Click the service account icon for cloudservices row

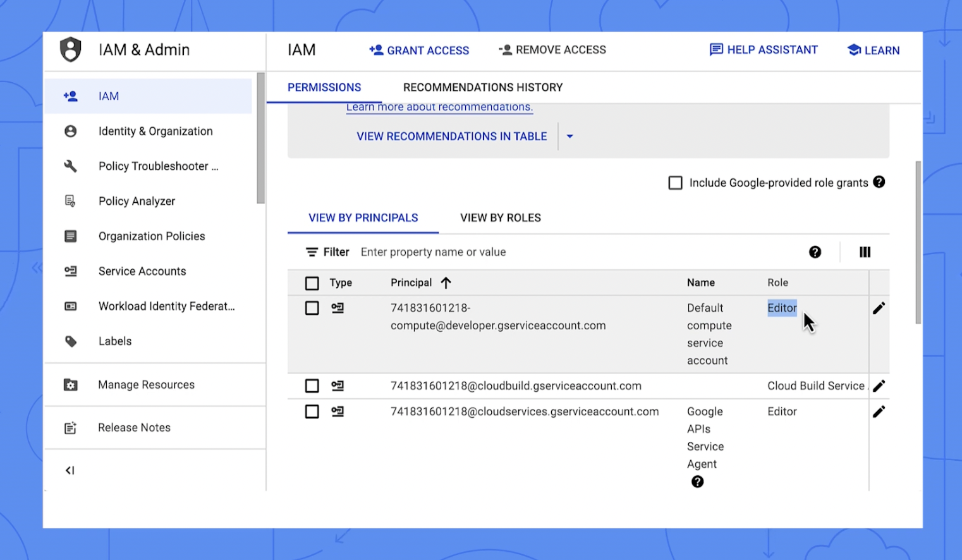click(338, 411)
